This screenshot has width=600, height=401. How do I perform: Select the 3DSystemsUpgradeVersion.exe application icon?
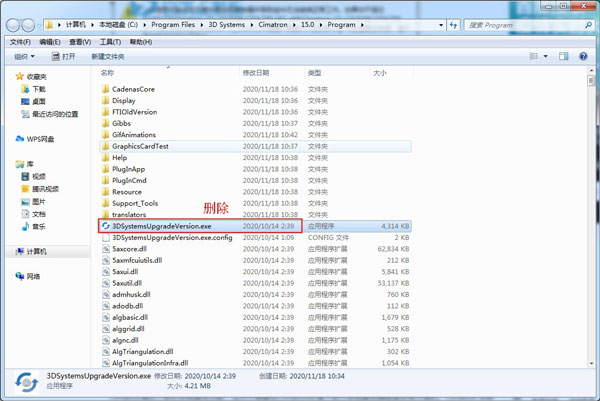pos(106,226)
